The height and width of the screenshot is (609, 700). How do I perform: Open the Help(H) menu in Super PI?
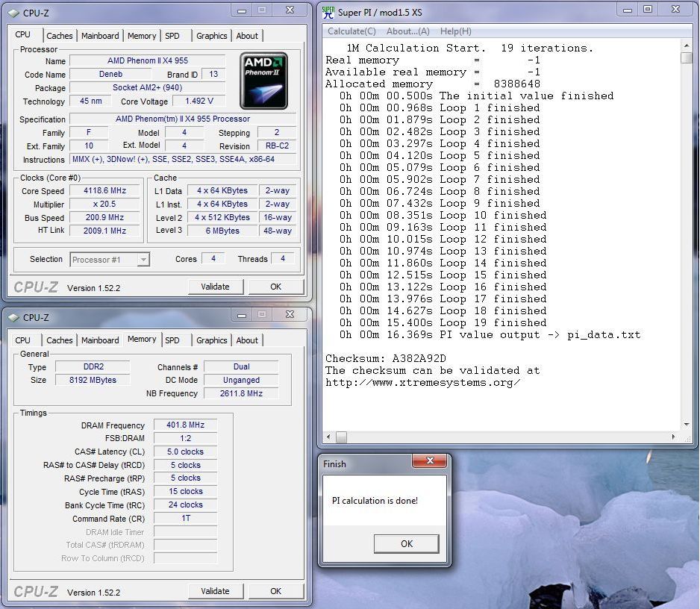coord(456,31)
